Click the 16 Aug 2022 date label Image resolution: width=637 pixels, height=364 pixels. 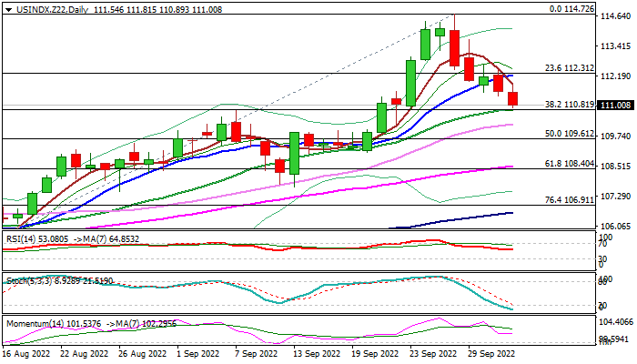[28, 354]
